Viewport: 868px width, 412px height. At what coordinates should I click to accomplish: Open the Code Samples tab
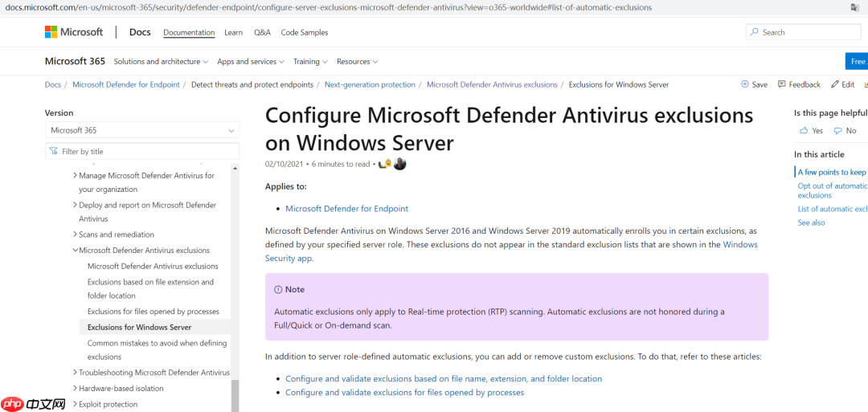(x=305, y=32)
